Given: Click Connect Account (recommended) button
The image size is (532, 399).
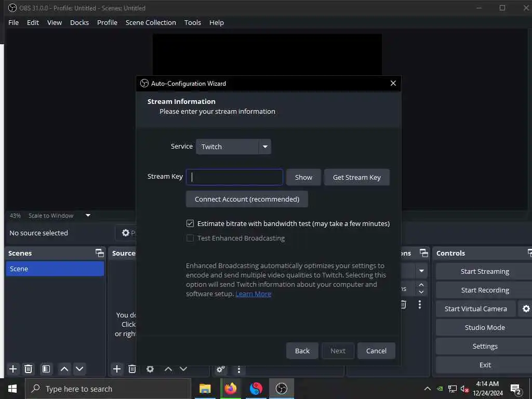Looking at the screenshot, I should click(x=247, y=199).
